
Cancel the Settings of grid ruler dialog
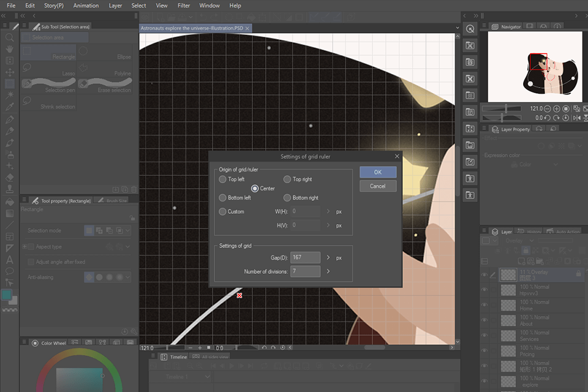[377, 186]
